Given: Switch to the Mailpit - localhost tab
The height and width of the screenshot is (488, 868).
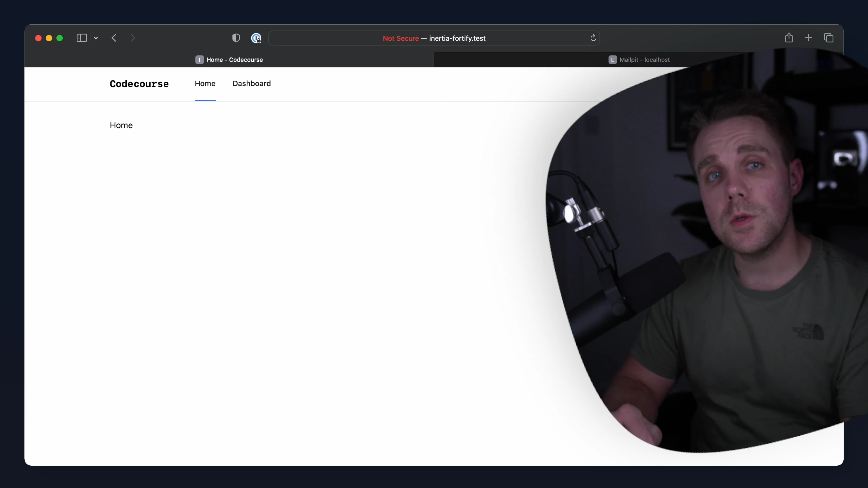Looking at the screenshot, I should (x=639, y=60).
